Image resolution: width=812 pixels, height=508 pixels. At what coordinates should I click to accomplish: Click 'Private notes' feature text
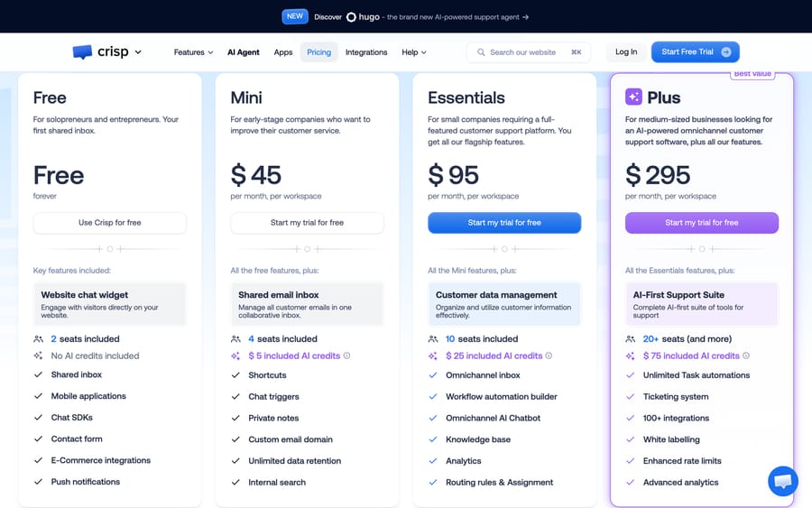tap(273, 418)
